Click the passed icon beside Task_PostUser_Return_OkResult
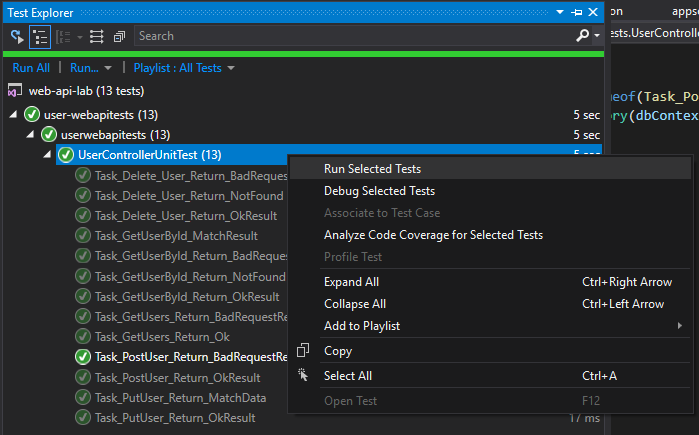This screenshot has width=699, height=435. click(83, 378)
